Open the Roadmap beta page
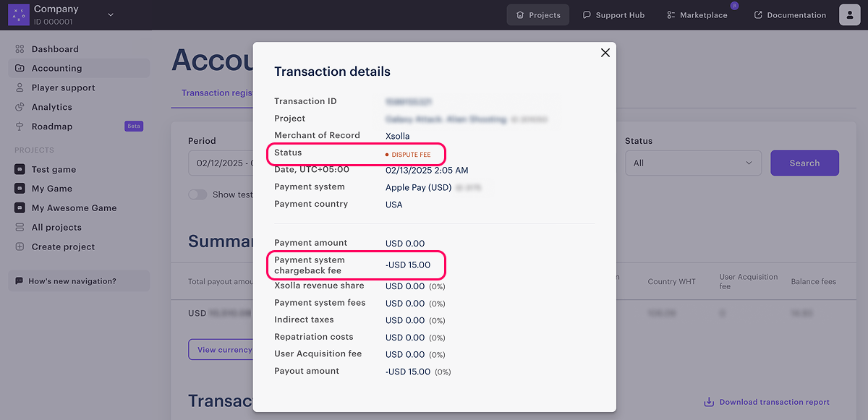This screenshot has width=868, height=420. point(52,127)
